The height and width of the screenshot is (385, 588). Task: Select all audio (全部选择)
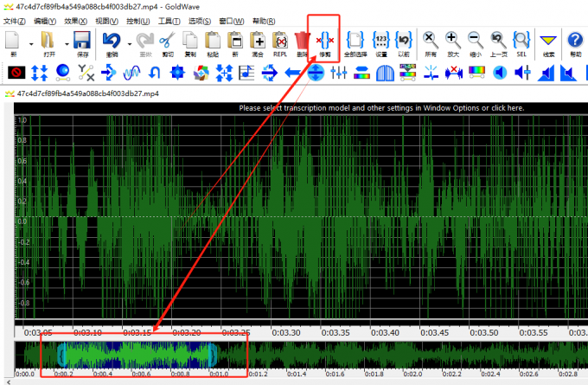[355, 44]
